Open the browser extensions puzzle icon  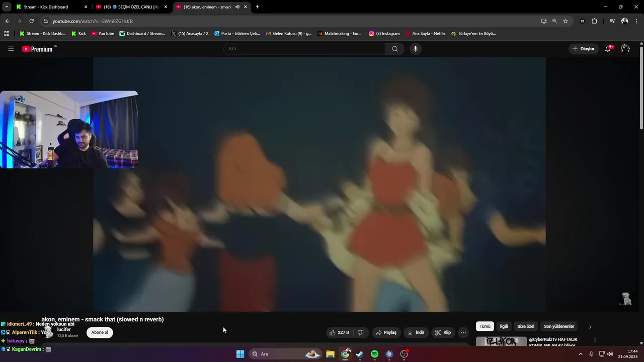point(595,21)
